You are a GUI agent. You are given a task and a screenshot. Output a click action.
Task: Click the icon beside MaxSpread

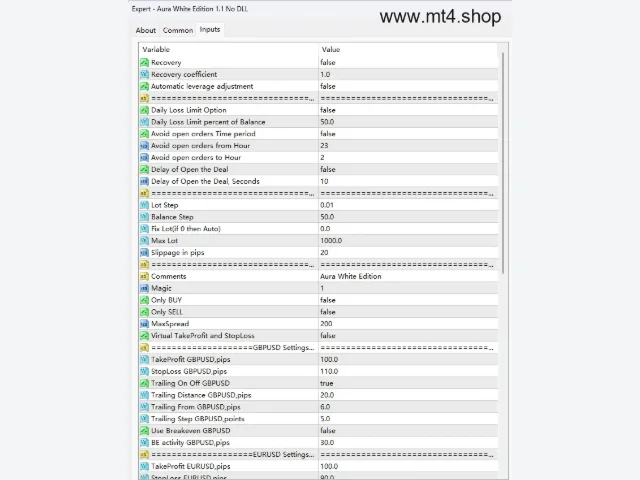pyautogui.click(x=144, y=324)
